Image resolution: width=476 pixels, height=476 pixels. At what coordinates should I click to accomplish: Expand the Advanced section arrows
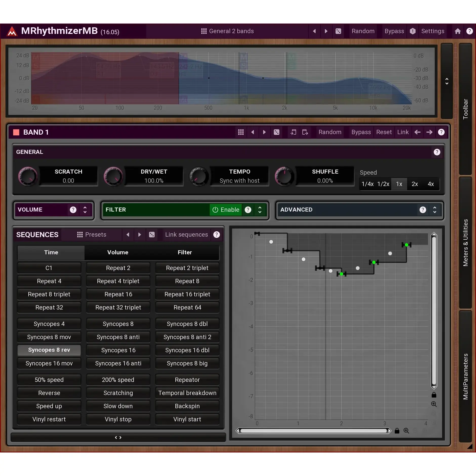(x=435, y=210)
